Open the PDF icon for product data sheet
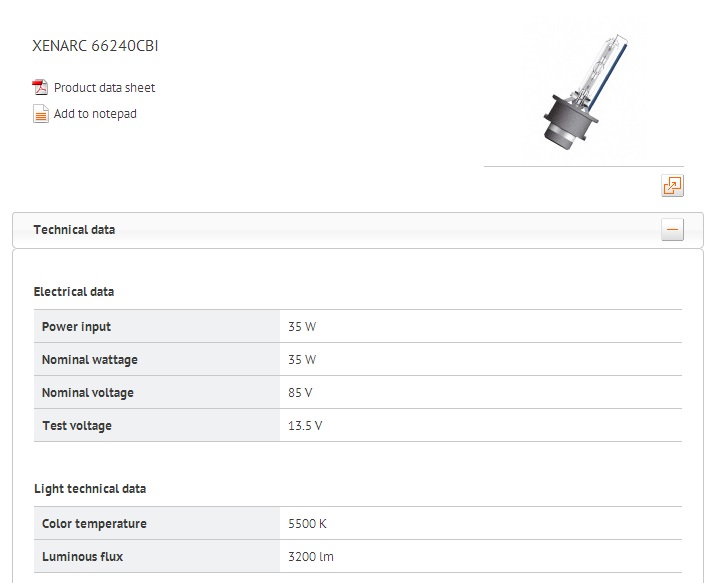710x583 pixels. tap(40, 87)
